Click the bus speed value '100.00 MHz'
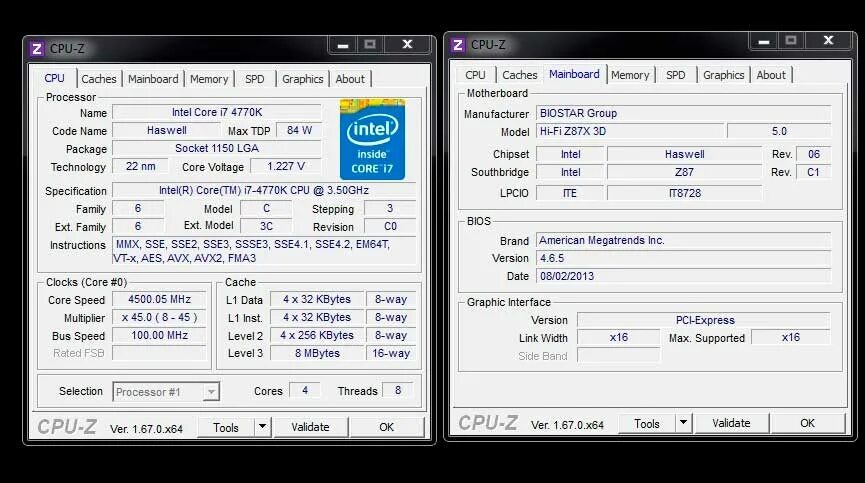Viewport: 865px width, 483px height. [159, 335]
